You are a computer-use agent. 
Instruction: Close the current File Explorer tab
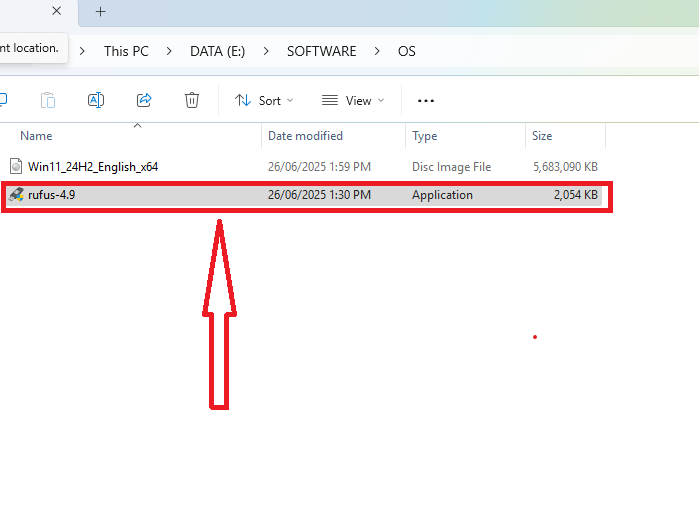(56, 12)
